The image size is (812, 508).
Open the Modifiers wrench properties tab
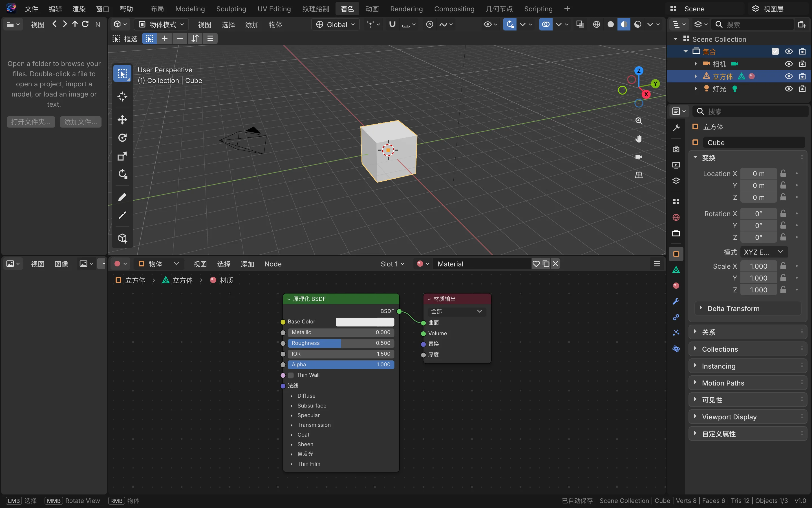[676, 301]
